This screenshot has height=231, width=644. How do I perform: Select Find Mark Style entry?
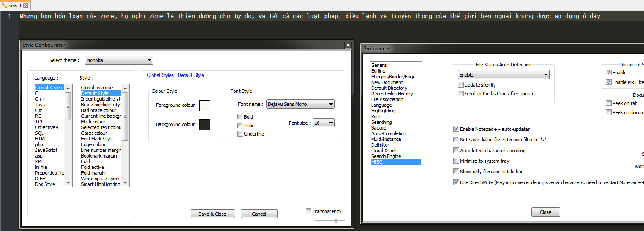97,139
